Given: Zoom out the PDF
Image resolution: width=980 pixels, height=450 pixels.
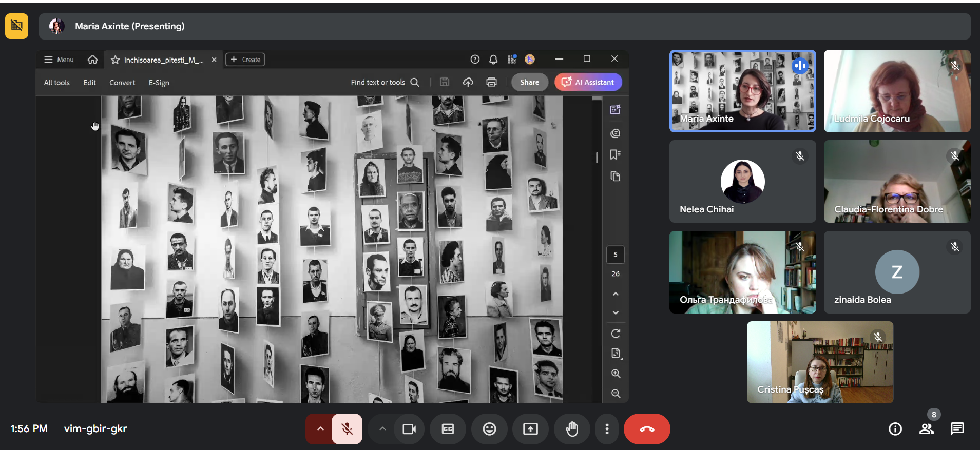Looking at the screenshot, I should 616,394.
